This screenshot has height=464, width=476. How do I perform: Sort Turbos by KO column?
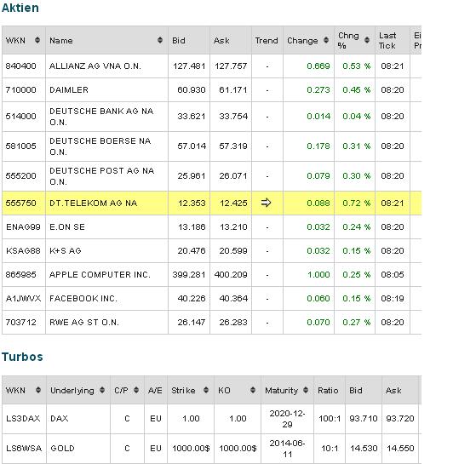pos(253,390)
